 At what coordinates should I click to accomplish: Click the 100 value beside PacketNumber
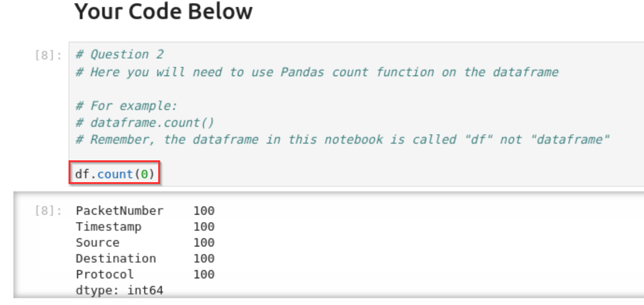pyautogui.click(x=204, y=211)
